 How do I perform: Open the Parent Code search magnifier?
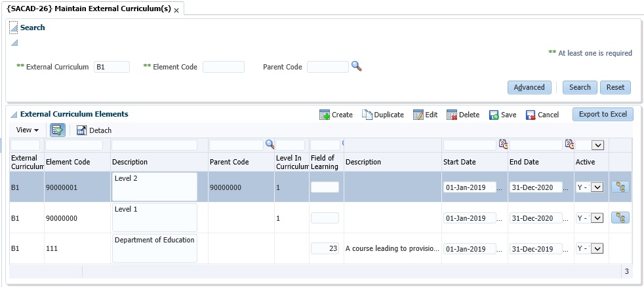tap(357, 66)
